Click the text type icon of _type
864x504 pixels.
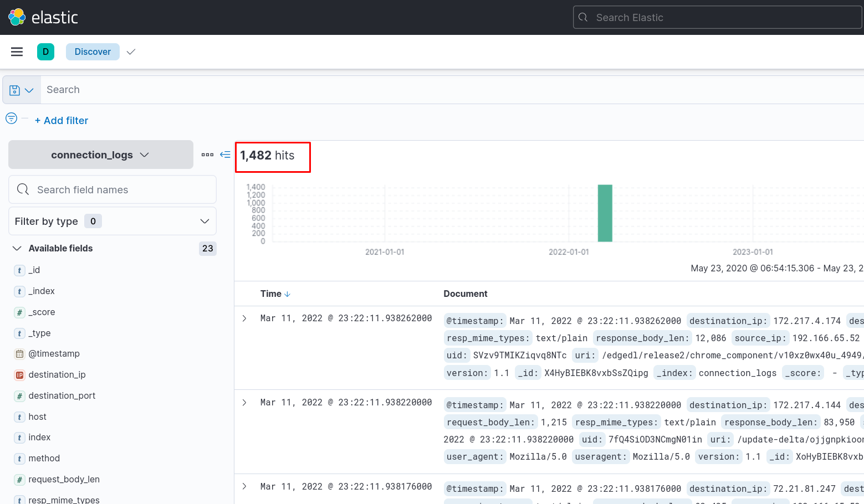(19, 333)
